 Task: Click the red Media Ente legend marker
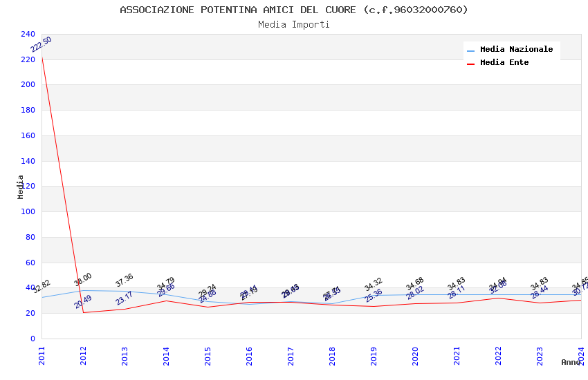point(470,64)
